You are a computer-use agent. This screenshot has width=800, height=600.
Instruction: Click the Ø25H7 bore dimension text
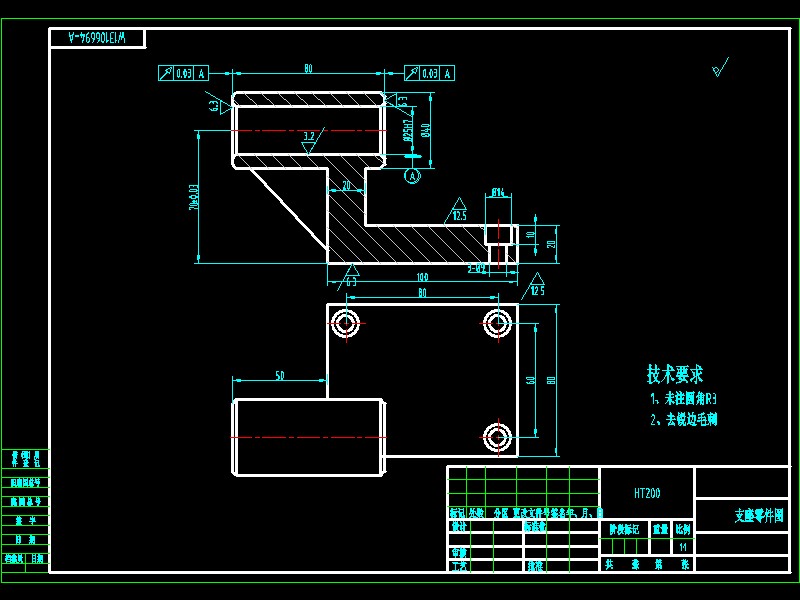408,131
